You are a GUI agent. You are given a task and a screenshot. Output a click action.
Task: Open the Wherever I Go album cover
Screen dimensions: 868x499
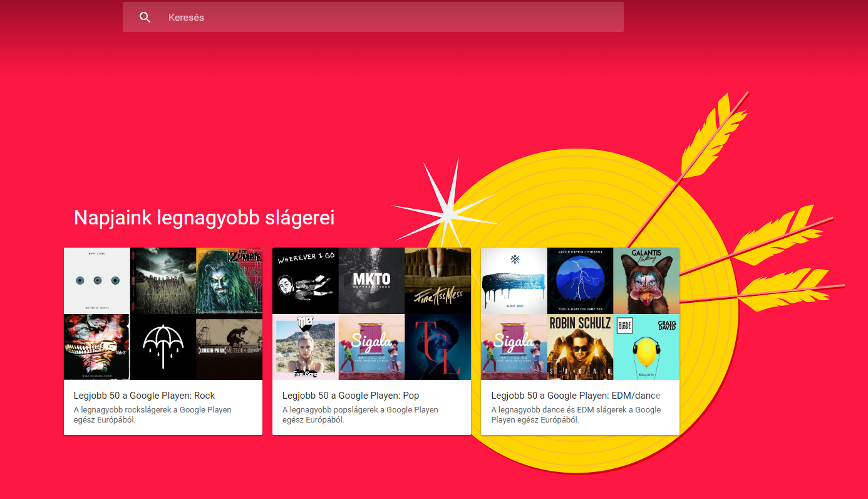[x=306, y=281]
